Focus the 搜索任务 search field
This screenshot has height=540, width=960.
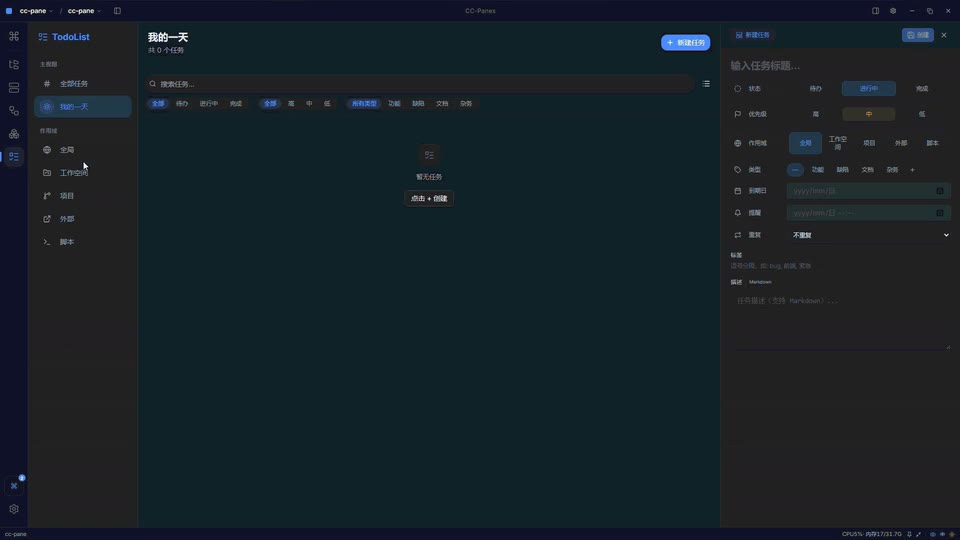coord(420,84)
